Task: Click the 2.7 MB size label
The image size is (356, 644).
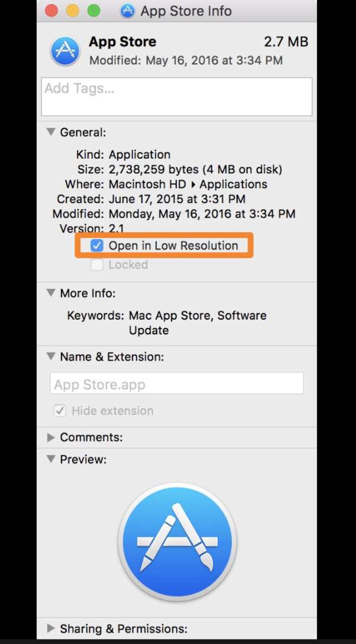Action: (286, 42)
